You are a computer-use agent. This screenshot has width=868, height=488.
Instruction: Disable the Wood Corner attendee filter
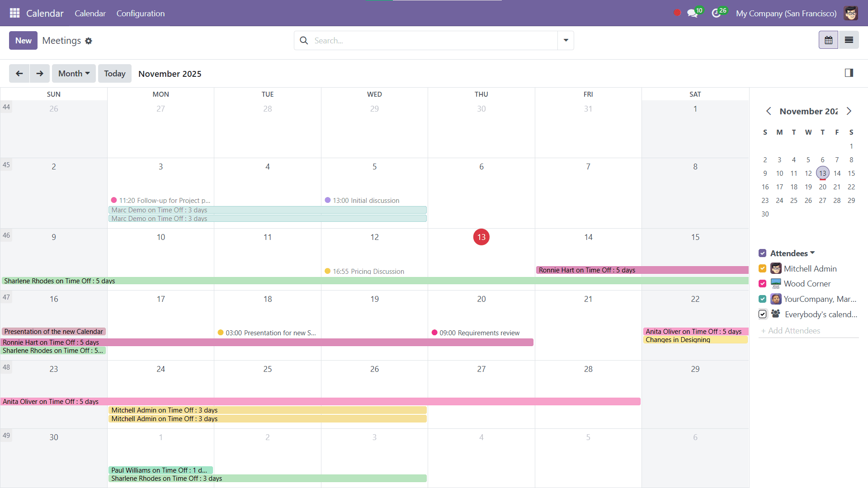point(763,283)
